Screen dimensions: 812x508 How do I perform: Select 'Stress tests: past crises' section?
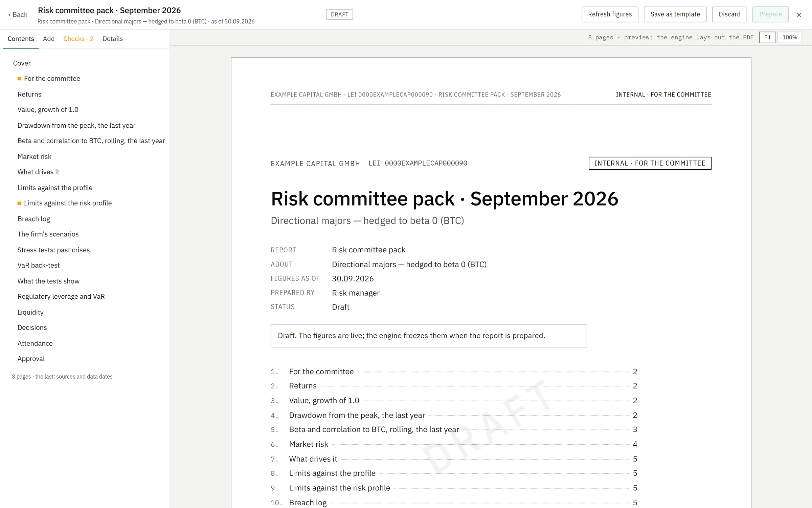[x=54, y=250]
